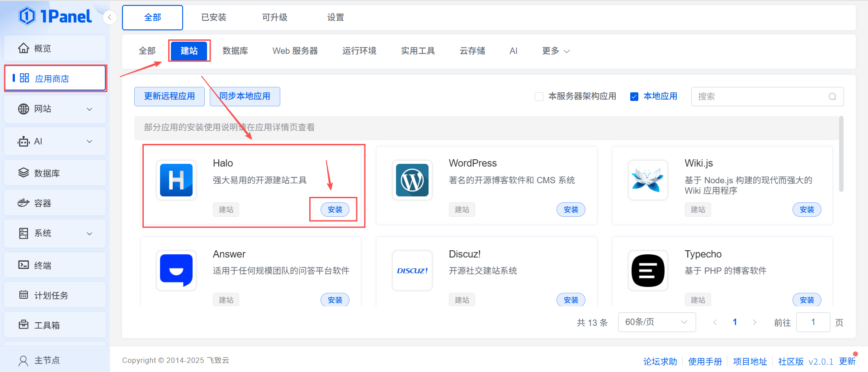Select the 实用工具 category filter
The height and width of the screenshot is (372, 868).
[x=418, y=51]
